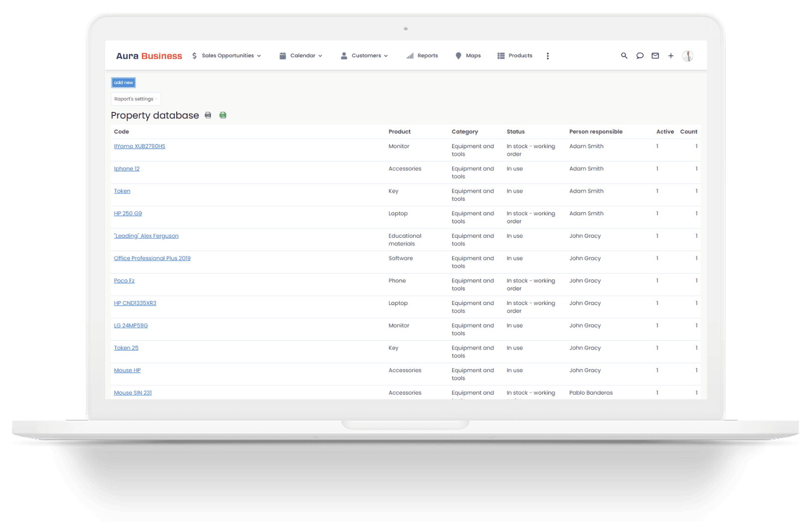Open the chat messages icon
The height and width of the screenshot is (522, 812).
640,56
